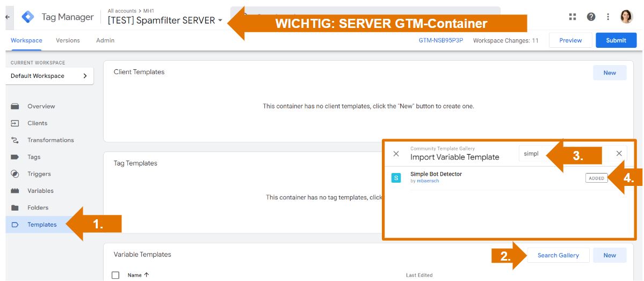Switch to the Workspace tab
This screenshot has height=281, width=644.
click(x=26, y=40)
